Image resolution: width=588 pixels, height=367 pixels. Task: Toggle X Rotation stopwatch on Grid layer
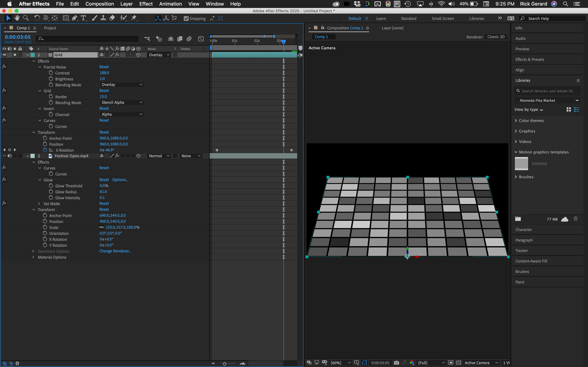(45, 150)
